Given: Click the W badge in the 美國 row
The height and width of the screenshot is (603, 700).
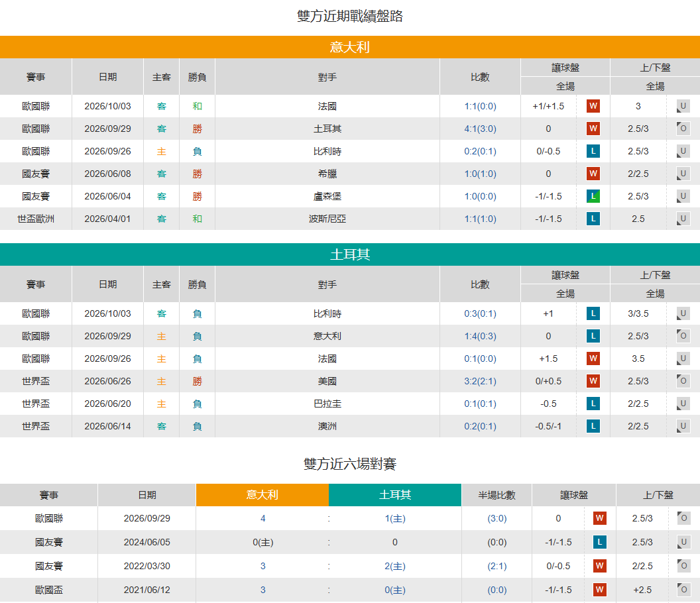Looking at the screenshot, I should click(593, 381).
